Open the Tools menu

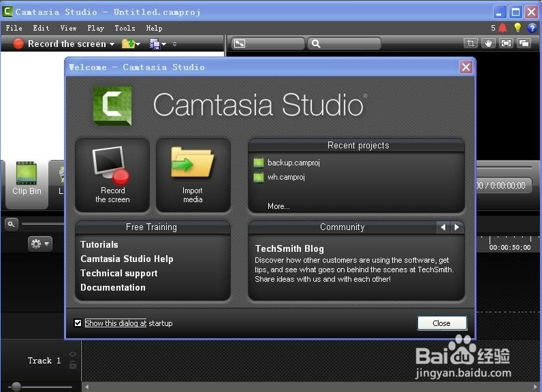pyautogui.click(x=125, y=28)
